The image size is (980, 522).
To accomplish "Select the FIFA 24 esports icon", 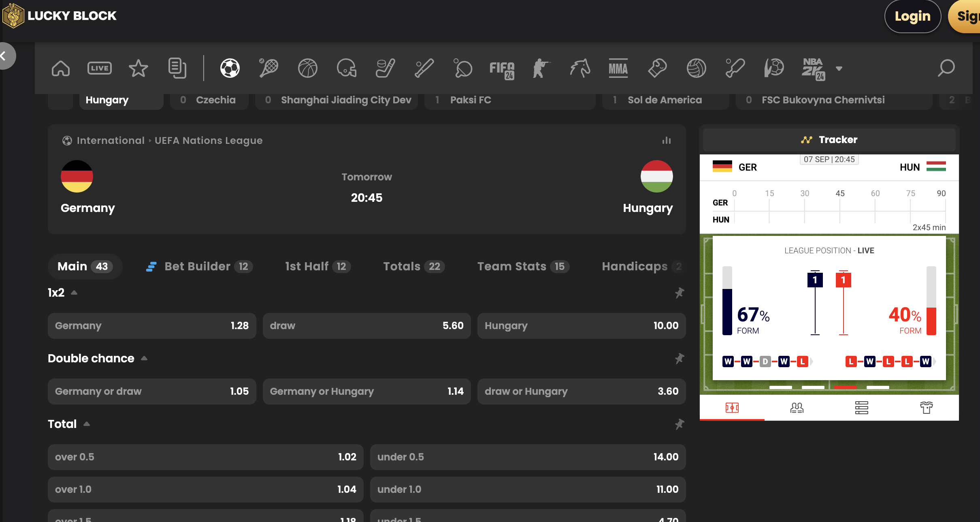I will (x=502, y=70).
